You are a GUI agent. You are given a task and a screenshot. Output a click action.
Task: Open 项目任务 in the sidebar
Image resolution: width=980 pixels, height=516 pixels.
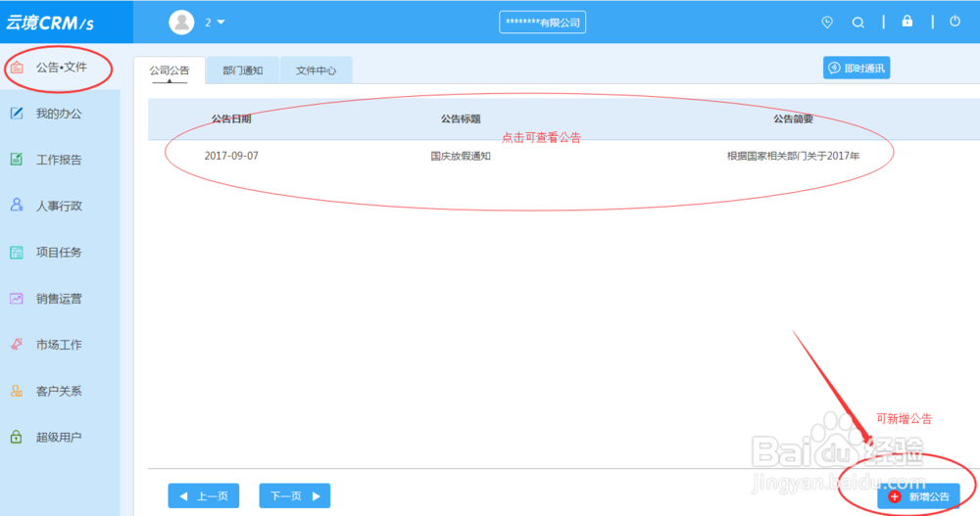tap(60, 253)
